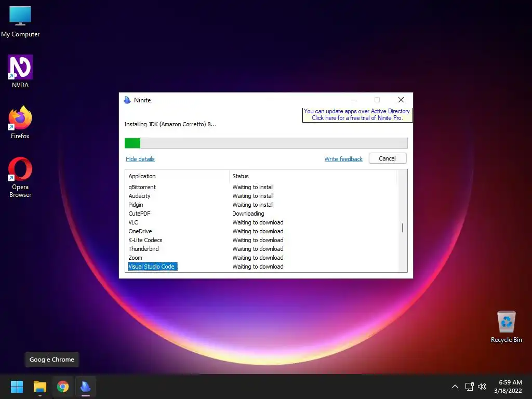The image size is (532, 399).
Task: Select the Recycle Bin icon
Action: 506,327
